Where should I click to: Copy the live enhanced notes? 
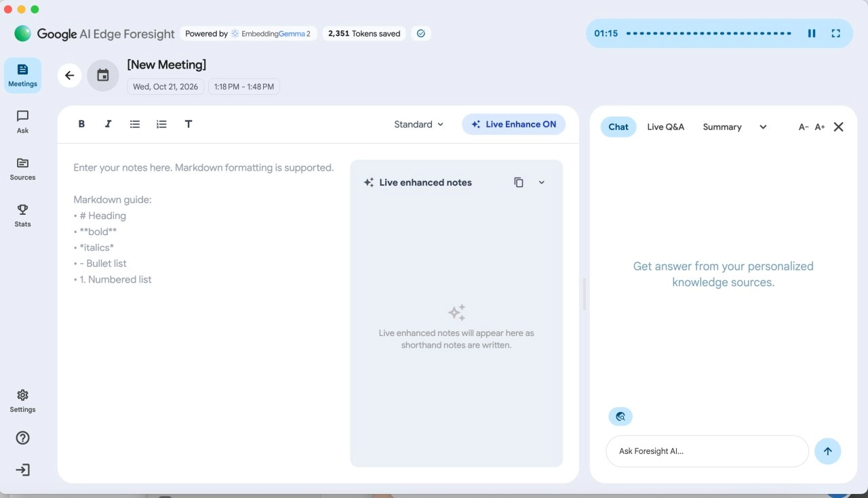(519, 182)
